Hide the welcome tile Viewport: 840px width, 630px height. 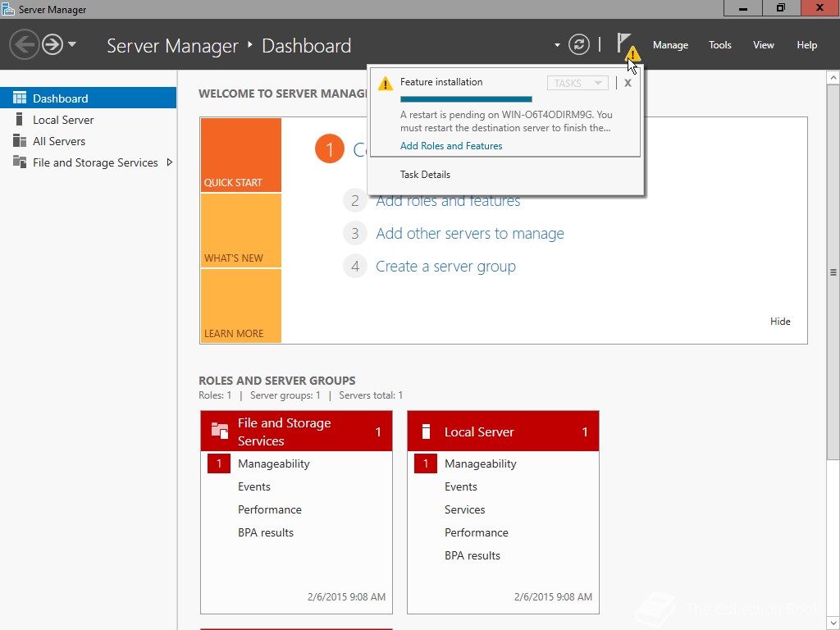point(780,322)
